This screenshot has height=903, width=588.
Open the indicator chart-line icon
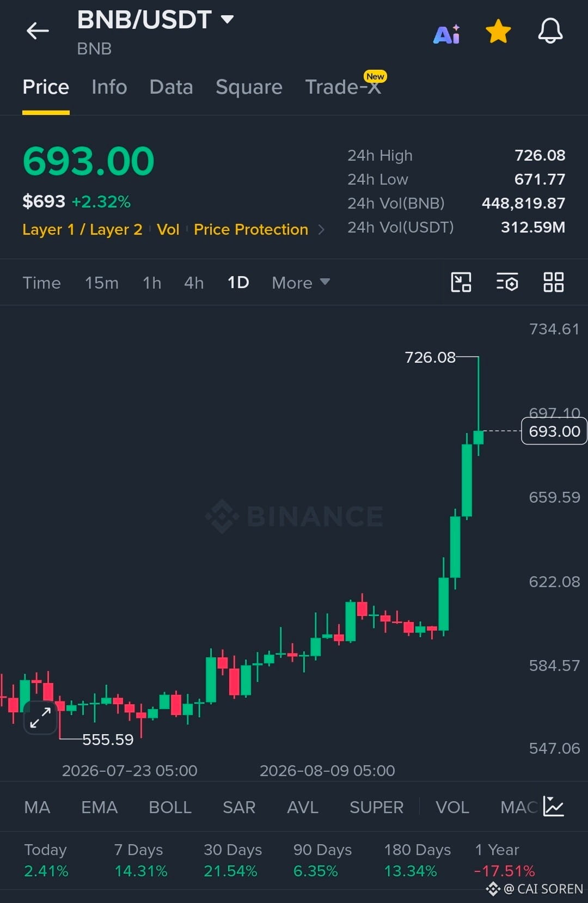point(554,807)
